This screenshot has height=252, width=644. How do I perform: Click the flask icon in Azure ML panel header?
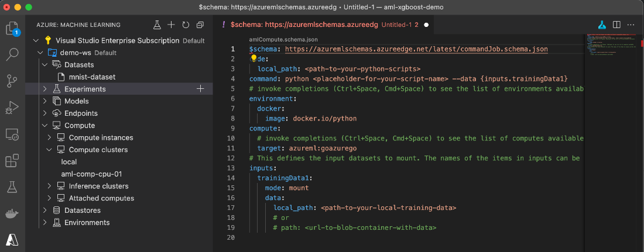[157, 25]
